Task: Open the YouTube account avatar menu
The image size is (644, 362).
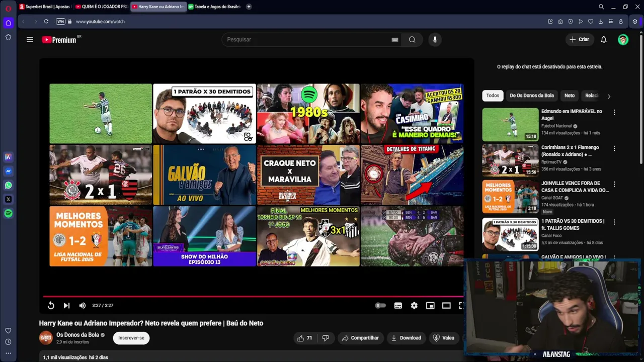Action: [623, 40]
